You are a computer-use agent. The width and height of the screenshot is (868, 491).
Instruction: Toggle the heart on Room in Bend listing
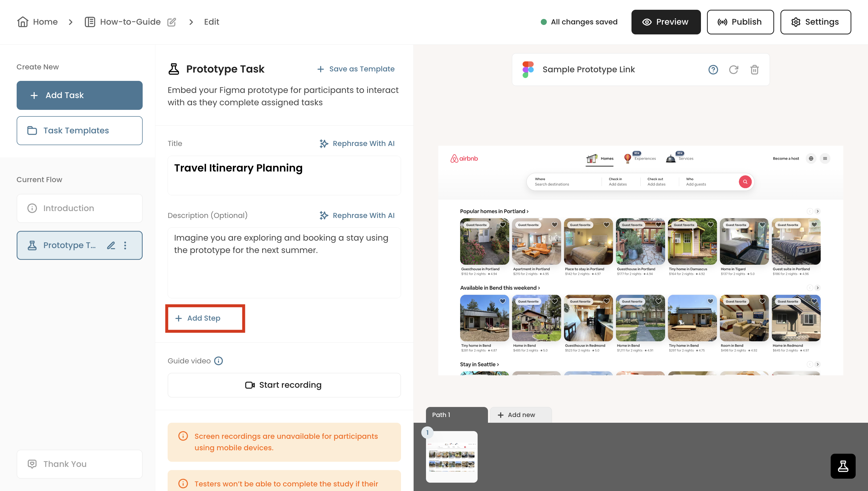coord(762,301)
